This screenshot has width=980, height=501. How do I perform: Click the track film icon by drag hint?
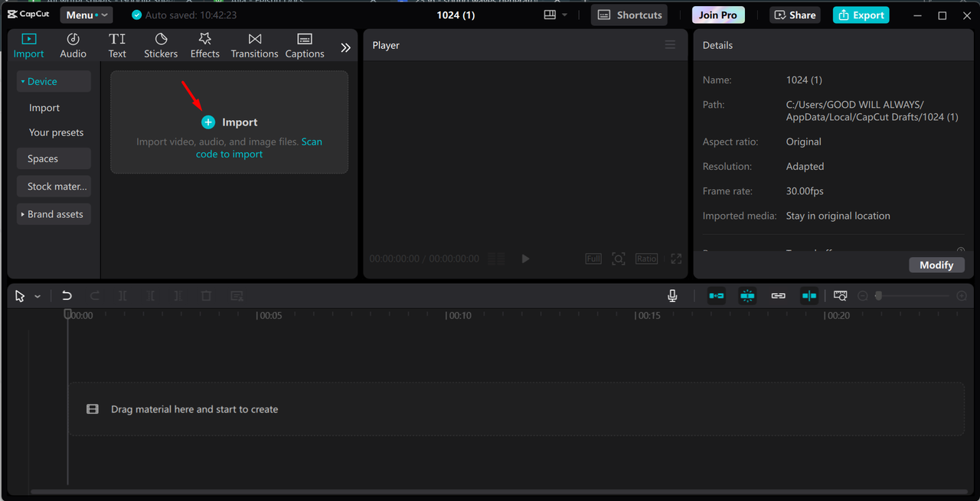tap(93, 409)
